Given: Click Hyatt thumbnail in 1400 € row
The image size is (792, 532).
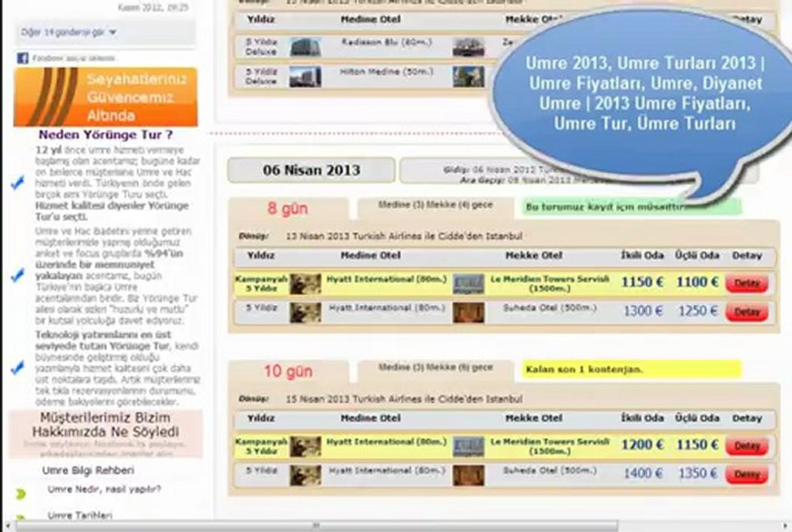Looking at the screenshot, I should tap(305, 475).
